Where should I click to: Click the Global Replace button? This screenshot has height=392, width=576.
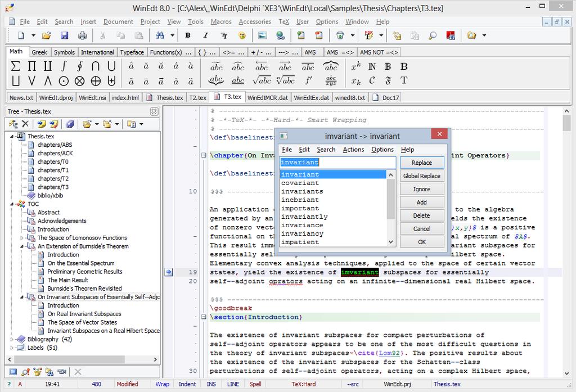(x=422, y=176)
